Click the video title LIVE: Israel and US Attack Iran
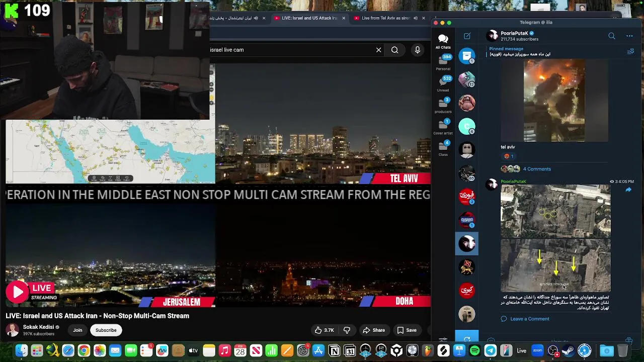This screenshot has height=362, width=644. 98,316
